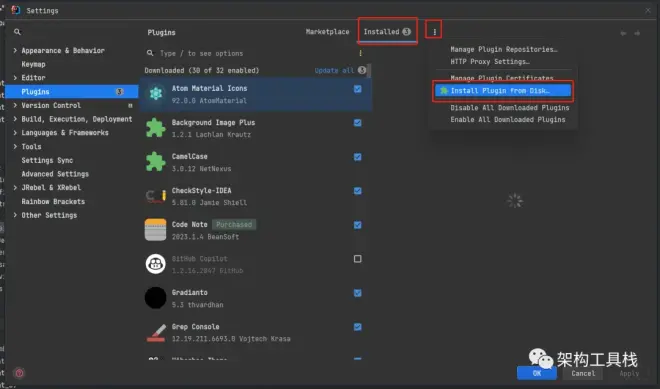Click the Atom Material Icons plugin icon
Image resolution: width=660 pixels, height=389 pixels.
(x=155, y=94)
